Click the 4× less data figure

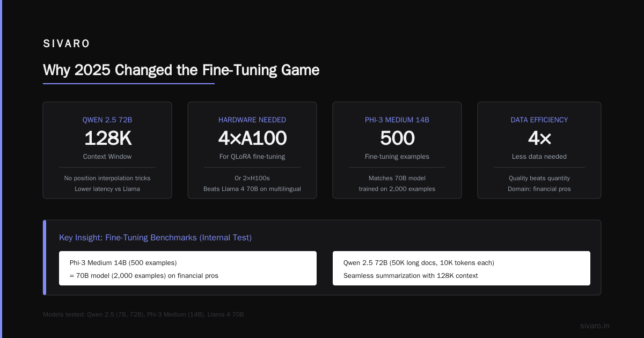pyautogui.click(x=539, y=138)
